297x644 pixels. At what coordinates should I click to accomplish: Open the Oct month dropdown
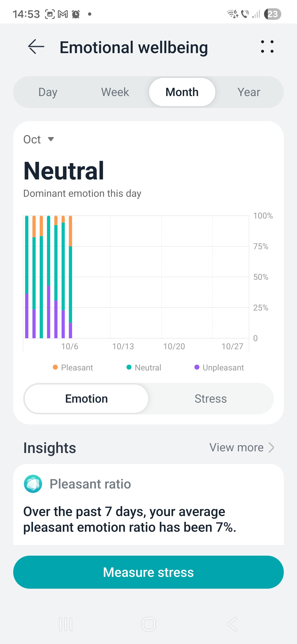pyautogui.click(x=38, y=140)
